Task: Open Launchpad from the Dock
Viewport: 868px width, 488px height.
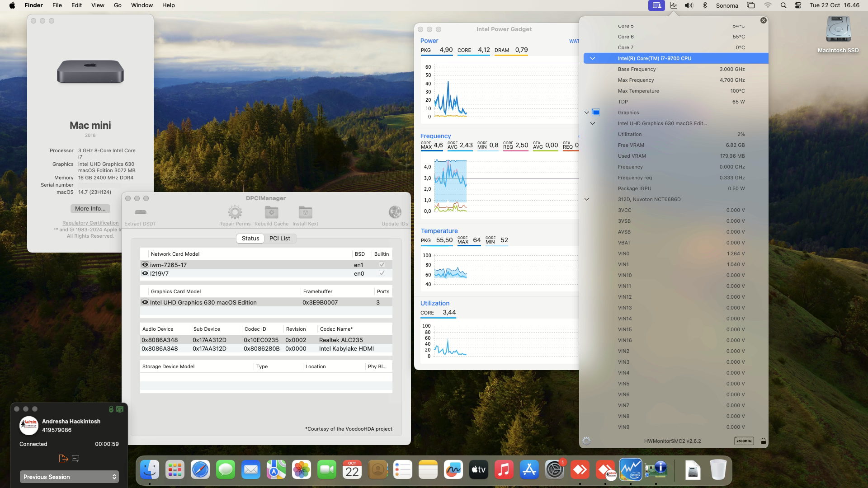Action: tap(175, 470)
